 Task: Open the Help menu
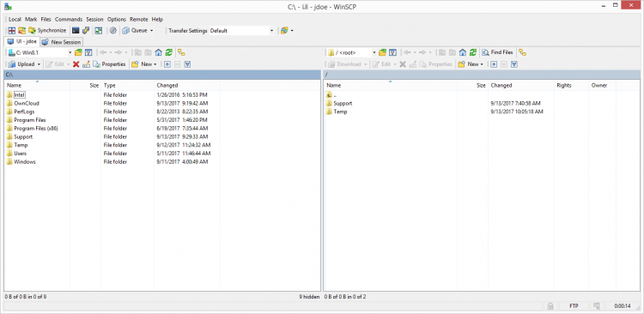coord(157,19)
